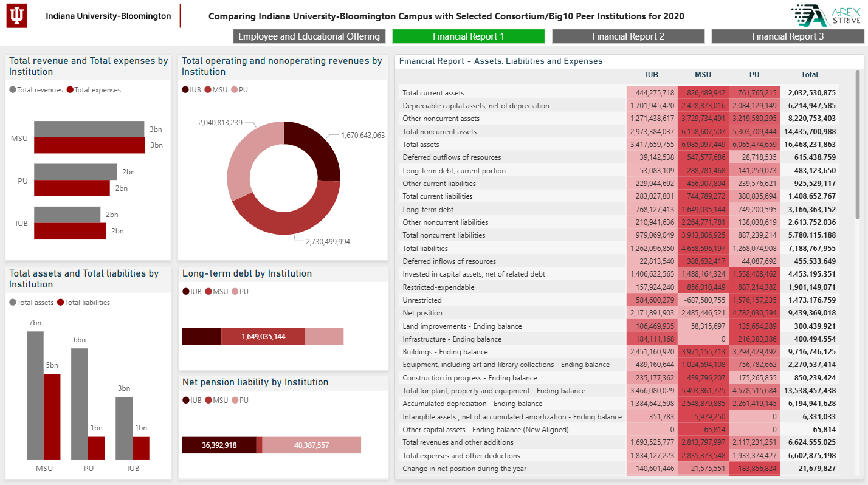Screen dimensions: 868x485
Task: Click IUB net pension liability segment 36,392,918
Action: [219, 445]
